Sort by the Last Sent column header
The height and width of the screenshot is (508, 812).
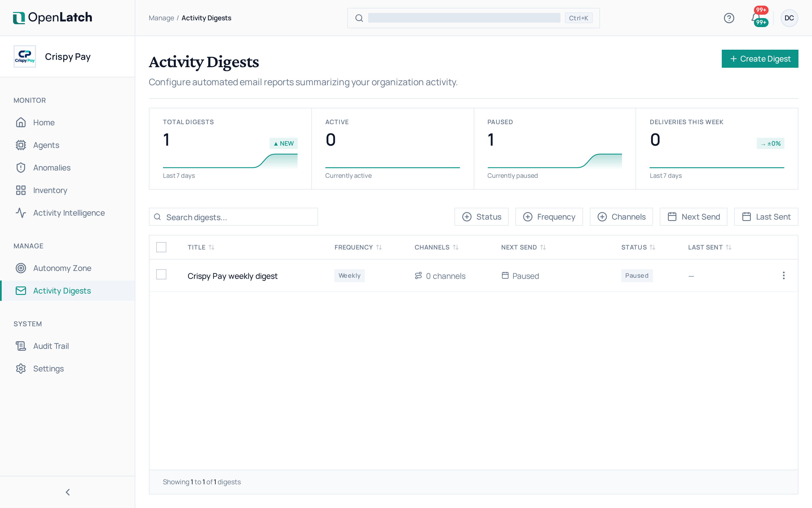(710, 247)
